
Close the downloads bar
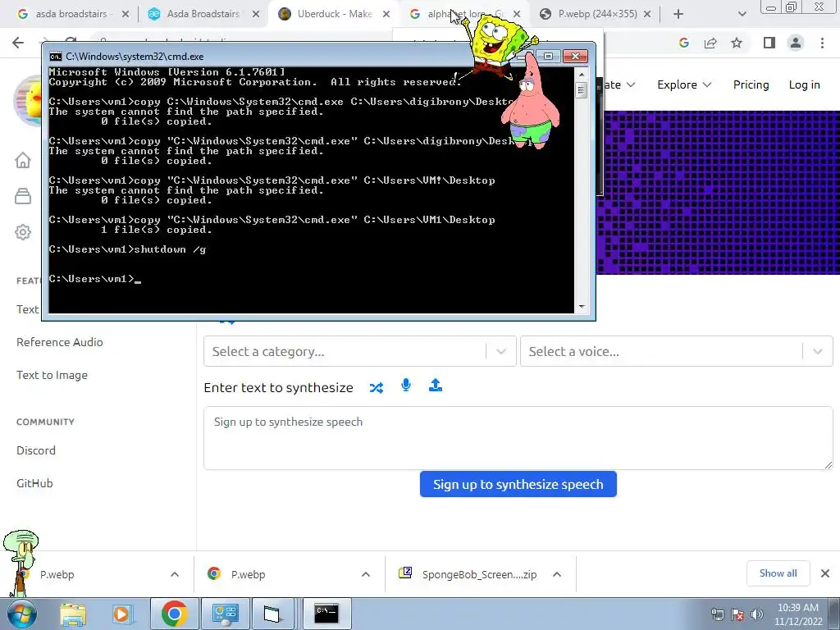tap(825, 573)
